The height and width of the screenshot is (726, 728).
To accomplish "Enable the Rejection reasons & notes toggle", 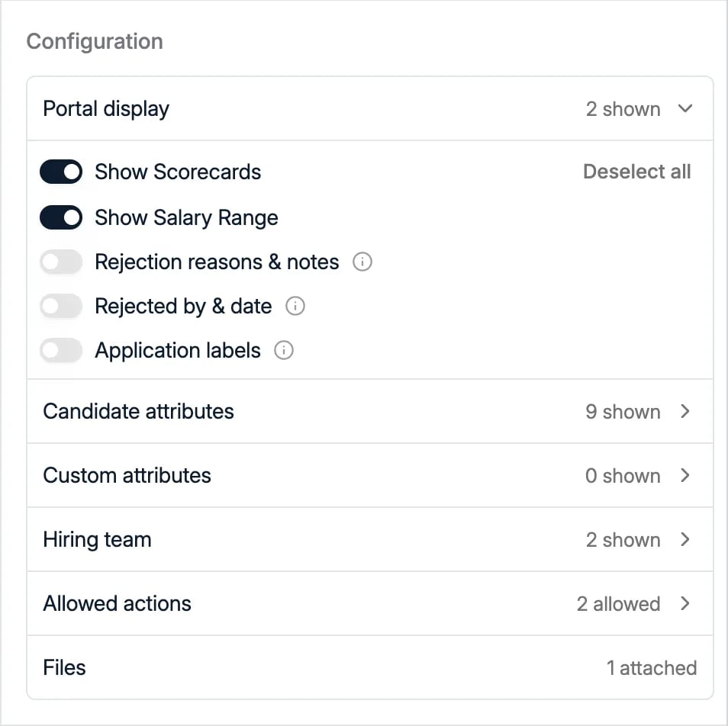I will pyautogui.click(x=61, y=262).
